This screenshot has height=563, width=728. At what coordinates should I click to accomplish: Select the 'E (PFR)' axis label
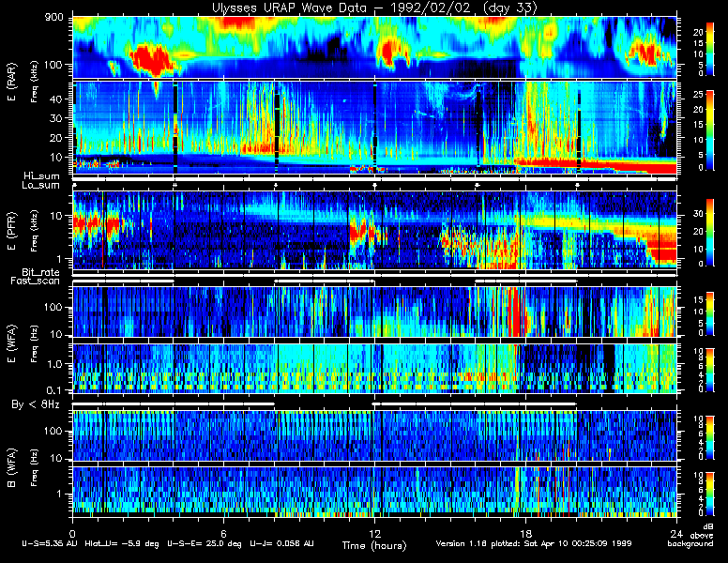(x=11, y=231)
